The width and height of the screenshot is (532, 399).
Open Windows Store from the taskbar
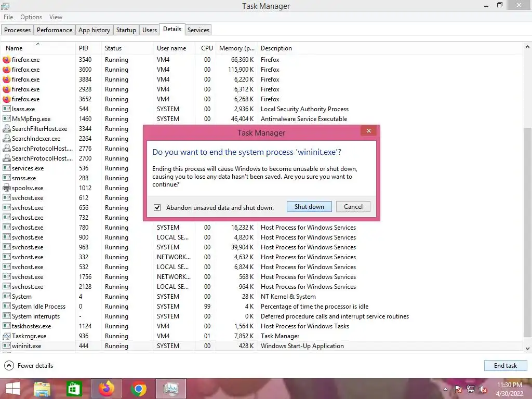(74, 389)
